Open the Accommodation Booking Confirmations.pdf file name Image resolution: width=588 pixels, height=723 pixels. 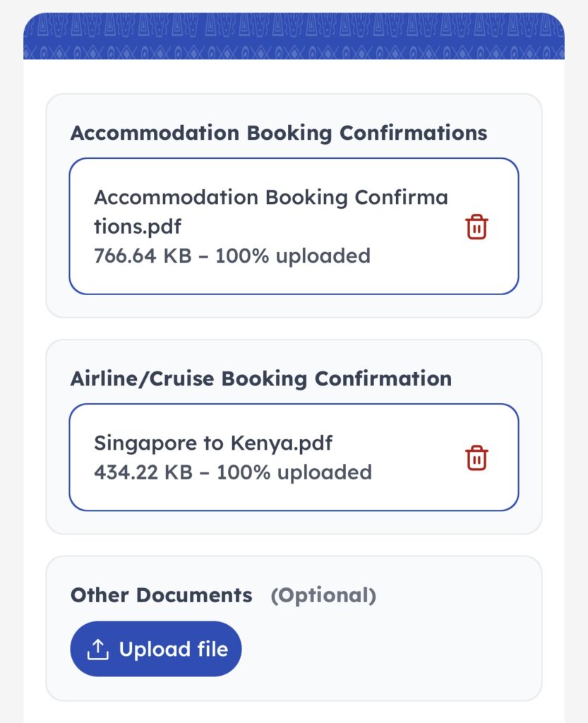pos(270,212)
